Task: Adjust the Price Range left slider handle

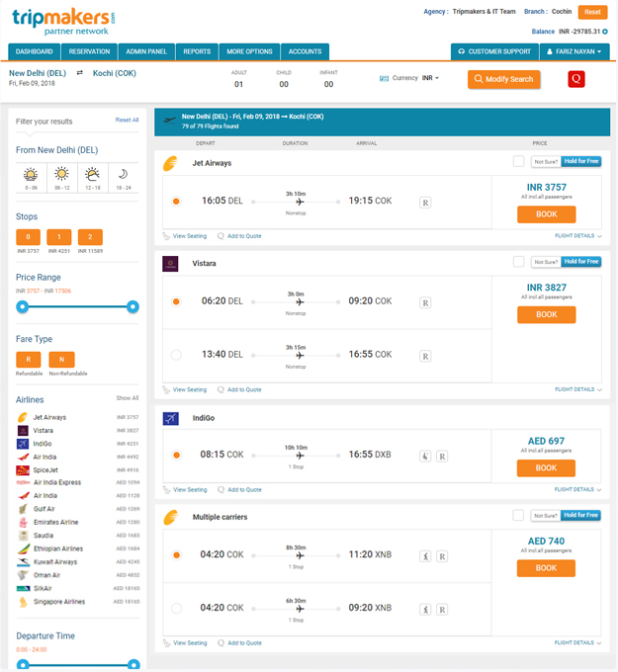Action: pyautogui.click(x=23, y=307)
